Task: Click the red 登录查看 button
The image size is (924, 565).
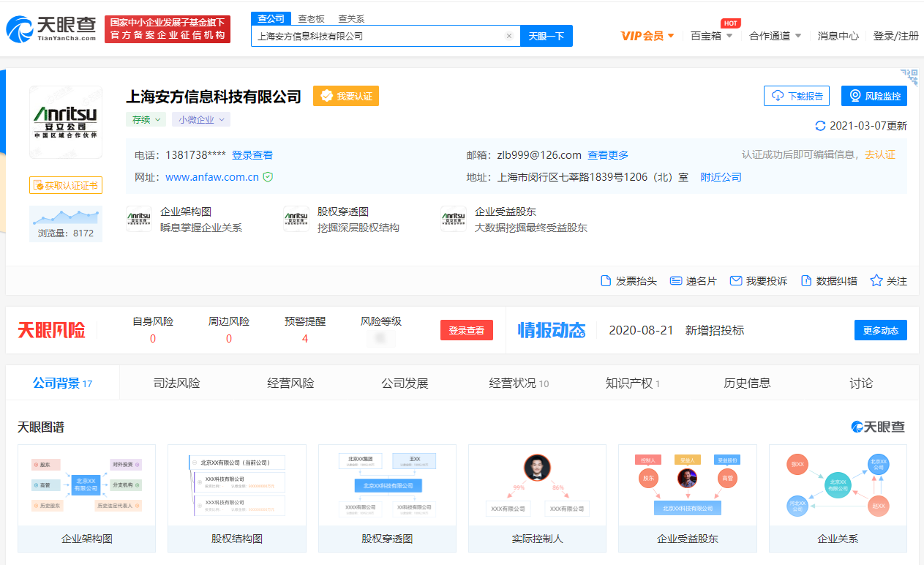Action: click(467, 330)
